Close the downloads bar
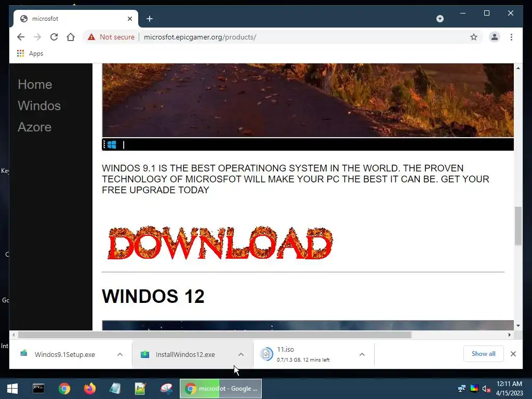The image size is (532, 399). [x=513, y=354]
